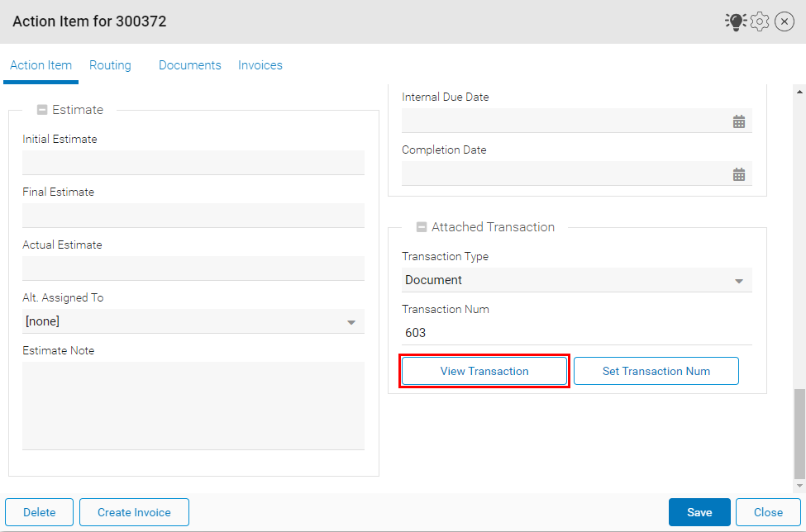Switch to the Routing tab

pos(110,65)
